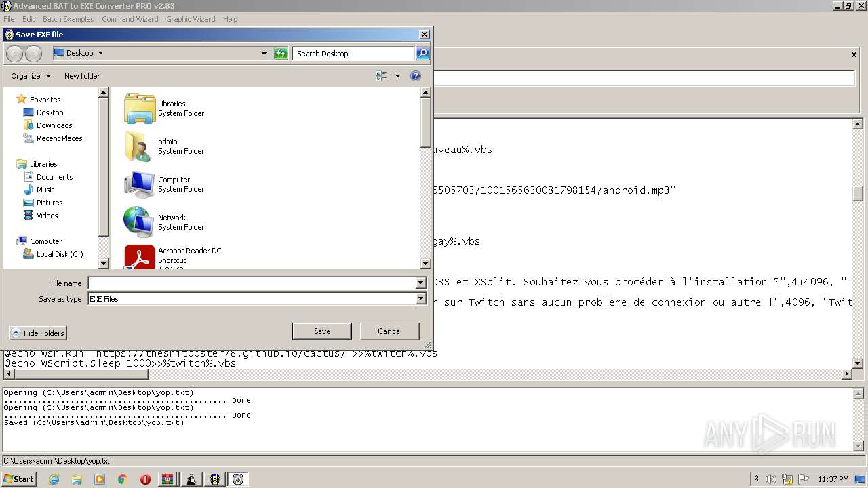Click the Search Desktop field
The height and width of the screenshot is (488, 868).
353,54
